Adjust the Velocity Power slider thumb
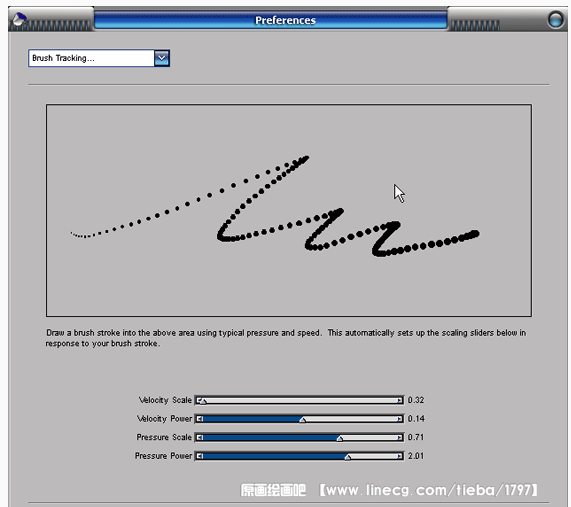 click(x=303, y=420)
